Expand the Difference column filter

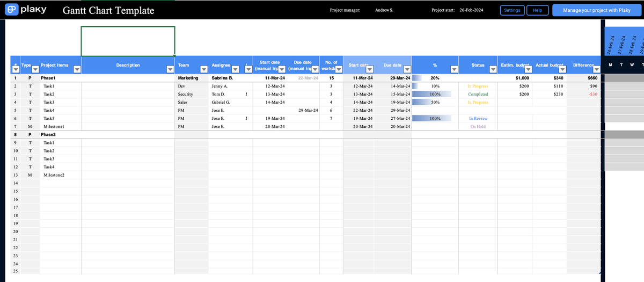(x=596, y=69)
